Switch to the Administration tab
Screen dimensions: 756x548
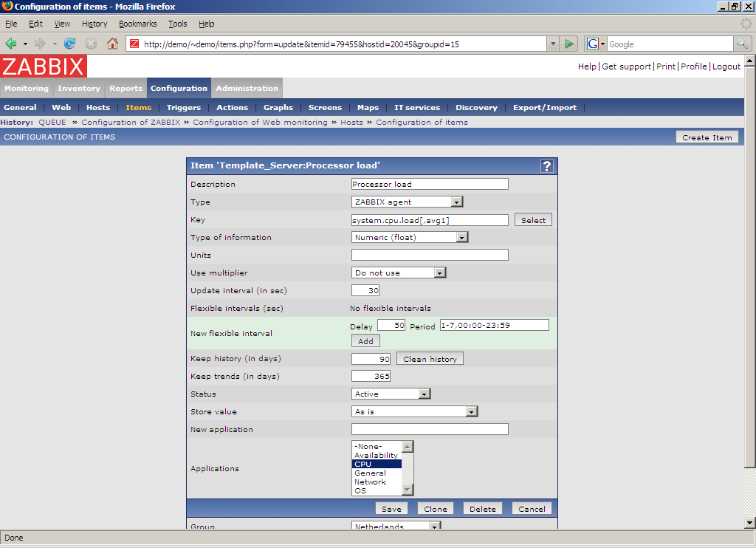pos(247,89)
